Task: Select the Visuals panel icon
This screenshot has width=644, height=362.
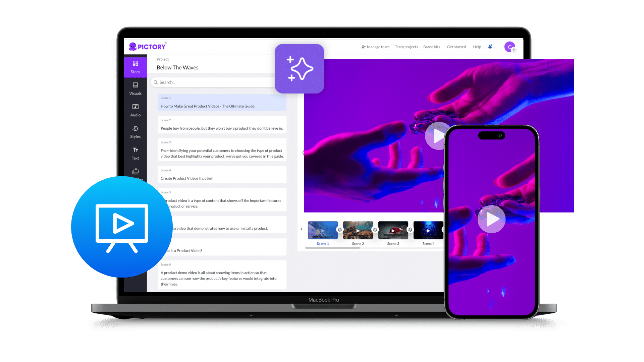Action: pyautogui.click(x=136, y=88)
